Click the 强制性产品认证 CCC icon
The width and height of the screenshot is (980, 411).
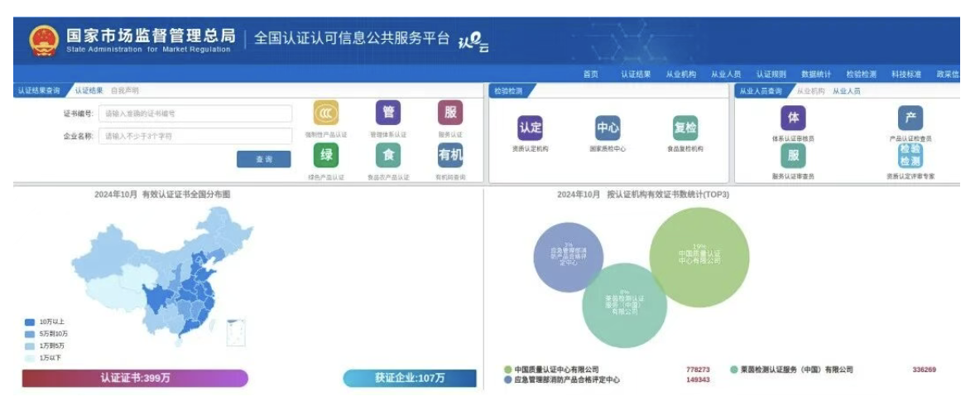[326, 114]
